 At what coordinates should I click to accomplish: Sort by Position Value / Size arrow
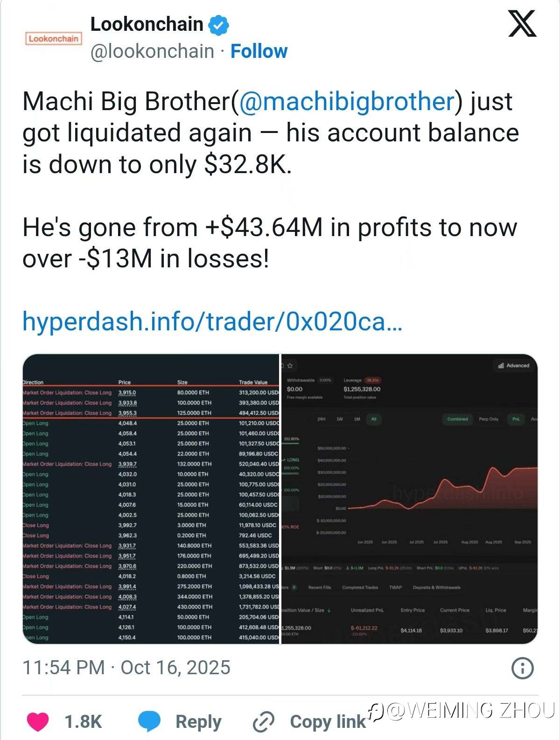329,610
